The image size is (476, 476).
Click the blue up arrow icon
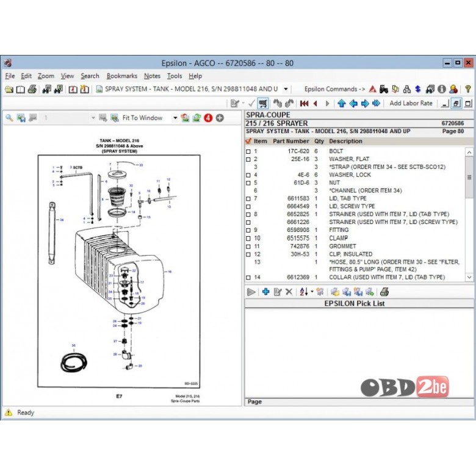pyautogui.click(x=342, y=104)
